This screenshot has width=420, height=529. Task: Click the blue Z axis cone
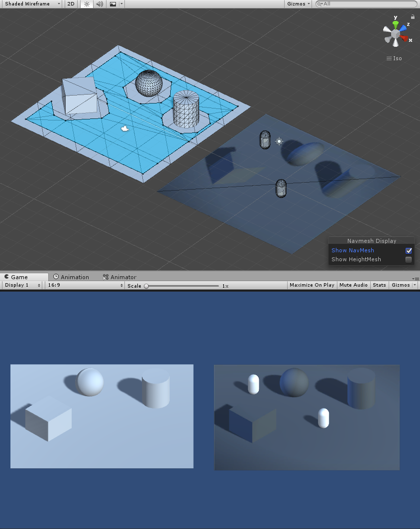pyautogui.click(x=403, y=28)
